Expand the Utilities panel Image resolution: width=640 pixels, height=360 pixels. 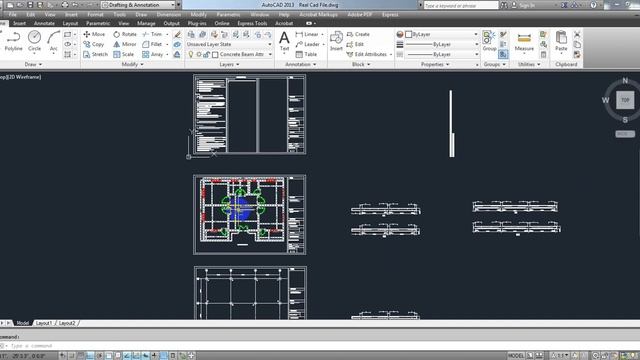[x=529, y=64]
